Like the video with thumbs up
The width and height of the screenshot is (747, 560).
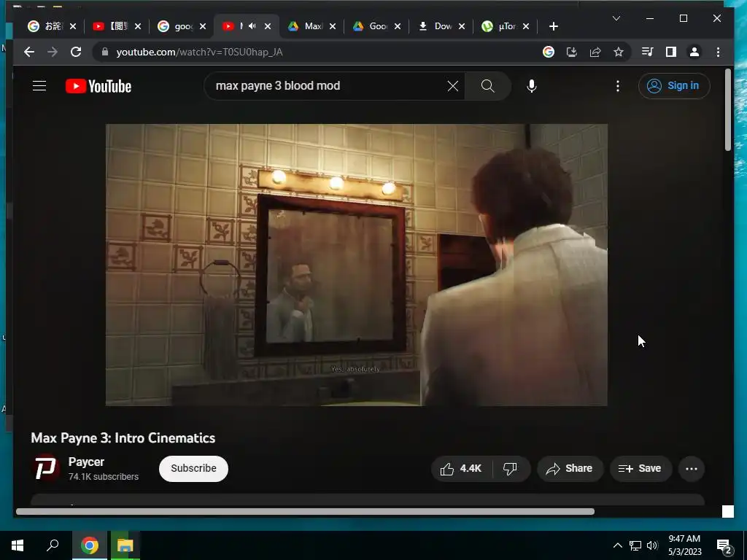461,469
